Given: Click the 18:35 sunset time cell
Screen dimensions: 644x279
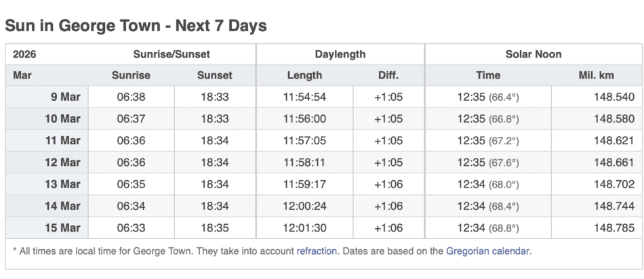Looking at the screenshot, I should [x=215, y=228].
